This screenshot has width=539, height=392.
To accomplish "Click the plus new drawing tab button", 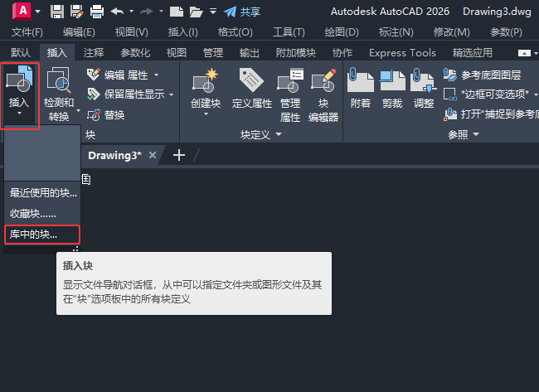I will point(179,155).
